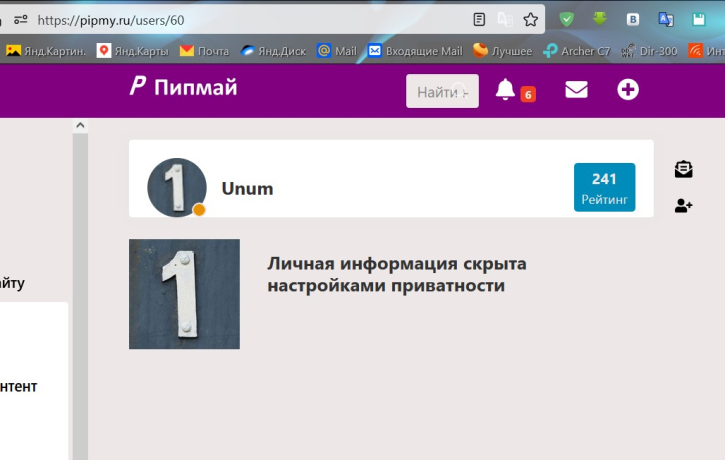Screen dimensions: 725x460
Task: Open the translator extension icon
Action: click(x=666, y=19)
